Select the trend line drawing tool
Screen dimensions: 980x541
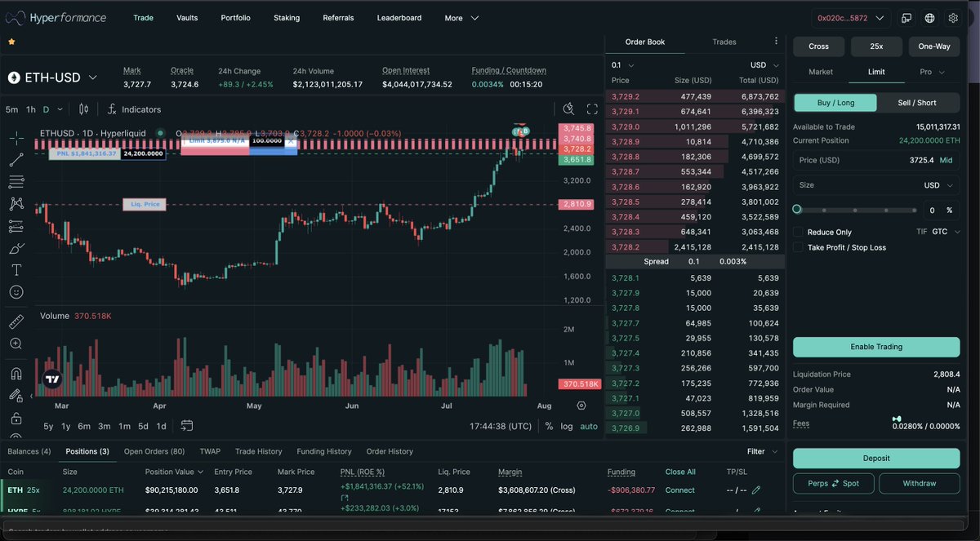[x=16, y=159]
